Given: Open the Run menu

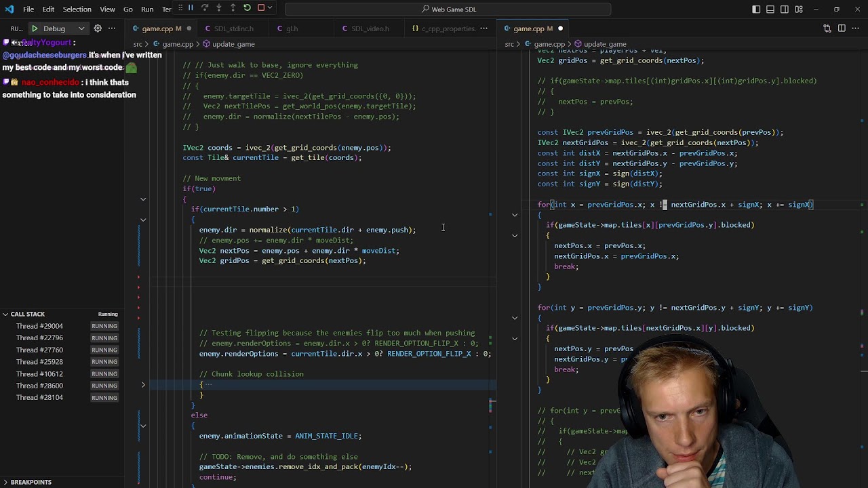Looking at the screenshot, I should [147, 9].
